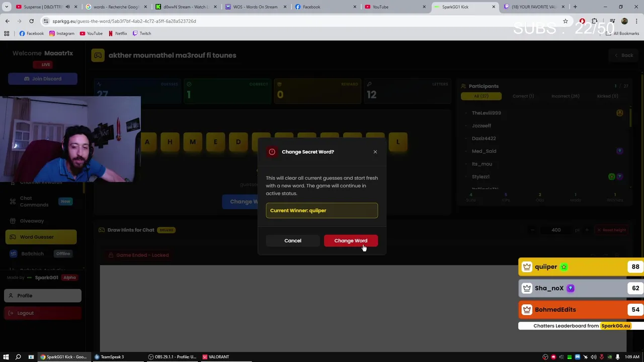Click the 400 height value field
The width and height of the screenshot is (644, 362).
(556, 230)
